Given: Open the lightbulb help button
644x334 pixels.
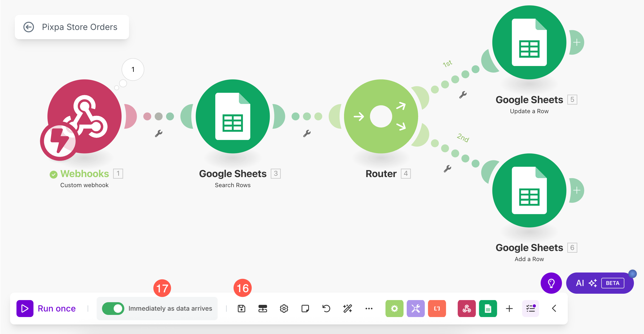Looking at the screenshot, I should pos(551,283).
